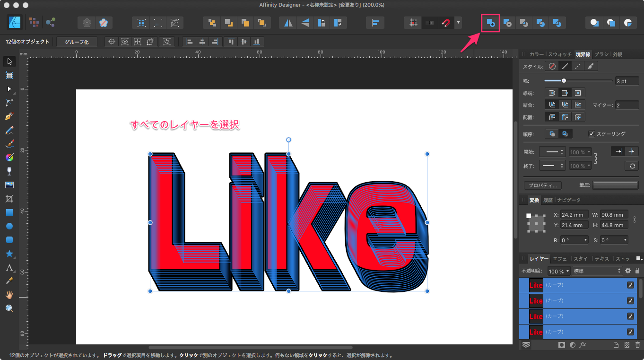Viewport: 644px width, 360px height.
Task: Flip the selection vertically
Action: click(305, 22)
